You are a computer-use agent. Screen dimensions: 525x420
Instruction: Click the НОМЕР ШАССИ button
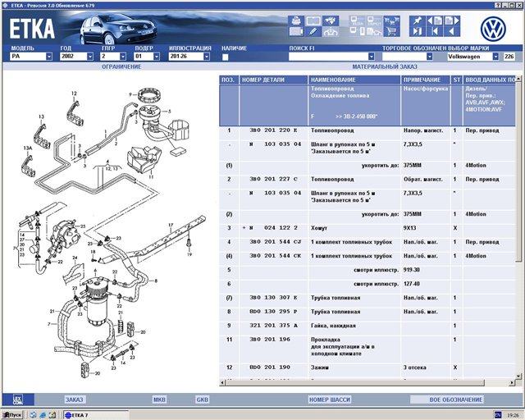[x=330, y=399]
